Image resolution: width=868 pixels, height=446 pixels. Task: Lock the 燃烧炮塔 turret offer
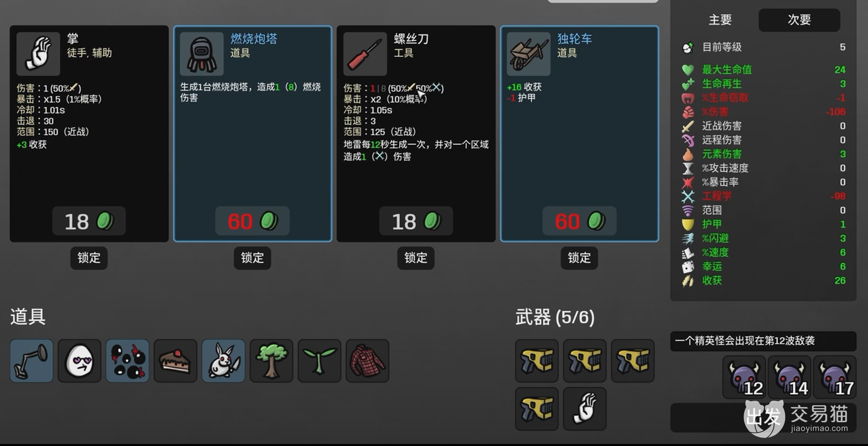(252, 258)
